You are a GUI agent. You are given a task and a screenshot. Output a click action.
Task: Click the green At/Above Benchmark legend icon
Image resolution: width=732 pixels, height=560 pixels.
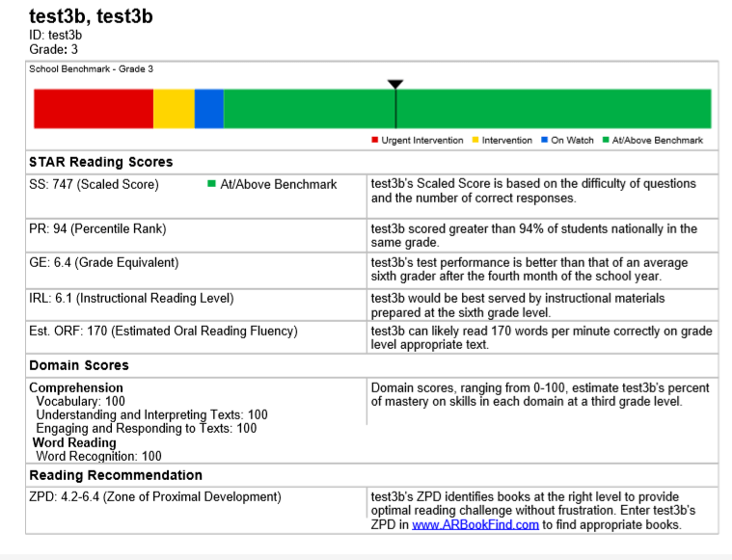606,140
